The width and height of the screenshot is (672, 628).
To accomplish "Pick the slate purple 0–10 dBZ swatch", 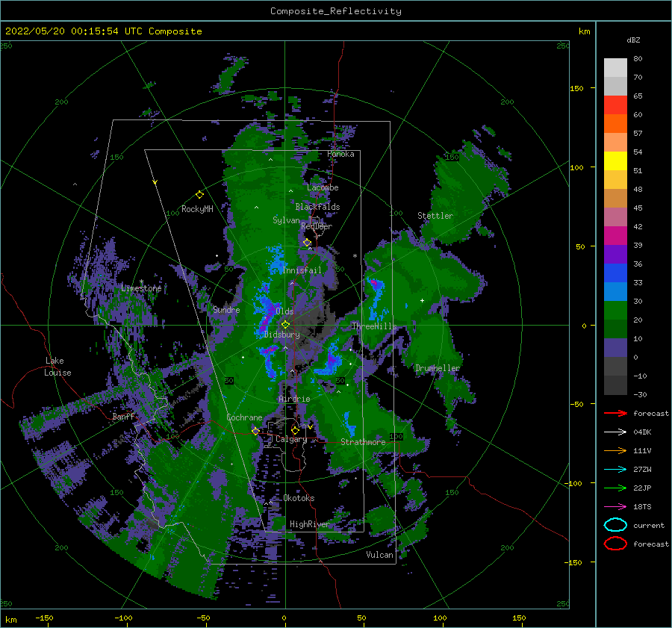I will 615,348.
